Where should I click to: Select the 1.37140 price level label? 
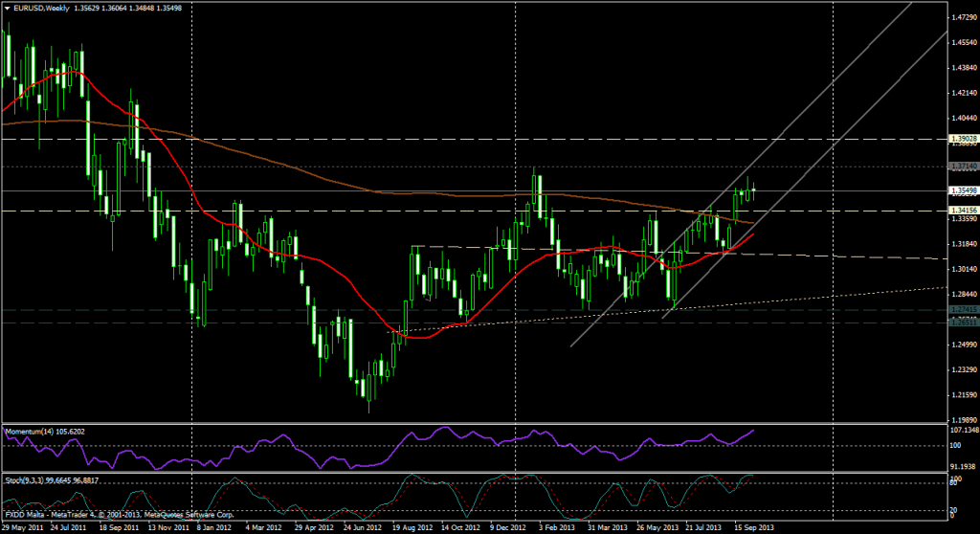(x=962, y=167)
